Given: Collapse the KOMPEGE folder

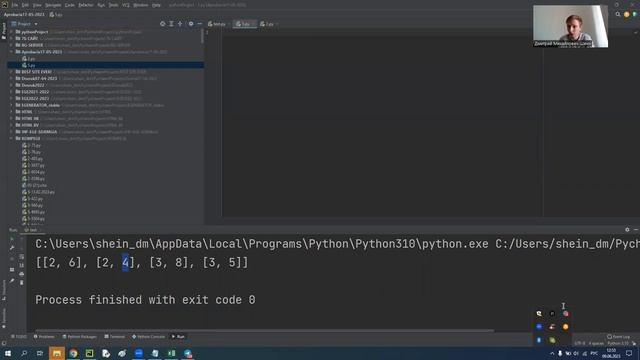Looking at the screenshot, I should 12,138.
